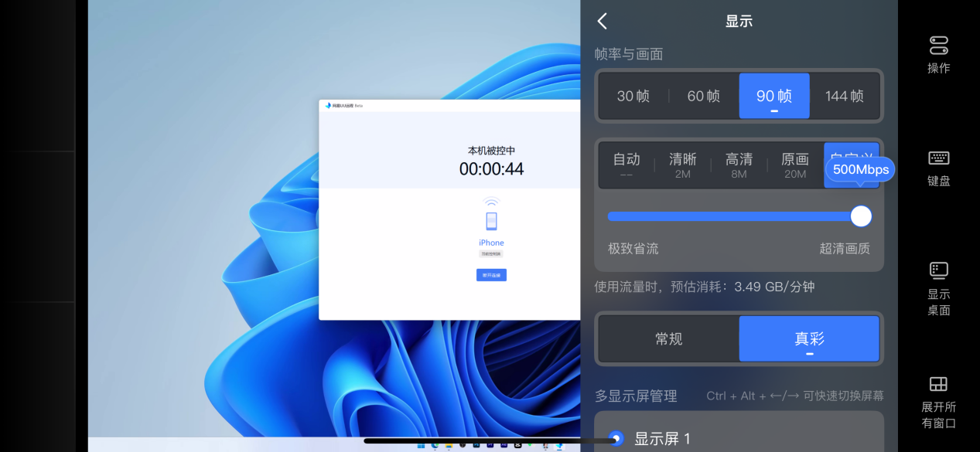Set picture quality to 自动
980x452 pixels.
[x=627, y=165]
